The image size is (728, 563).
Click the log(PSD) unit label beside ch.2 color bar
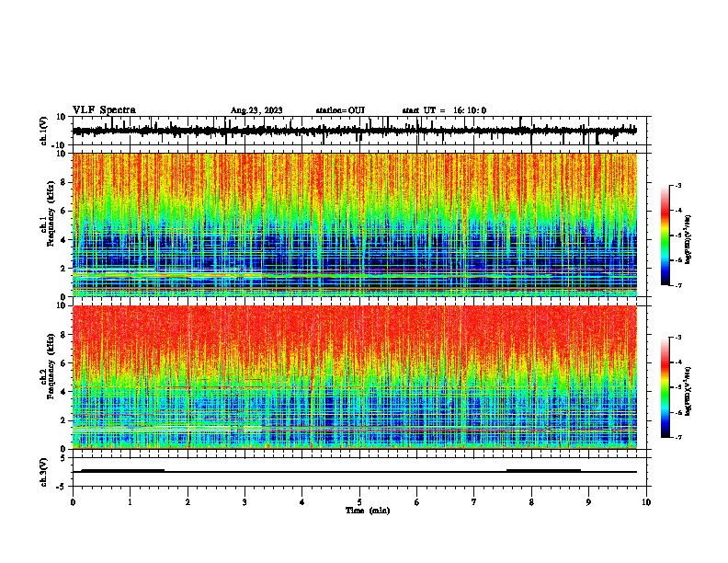(688, 391)
